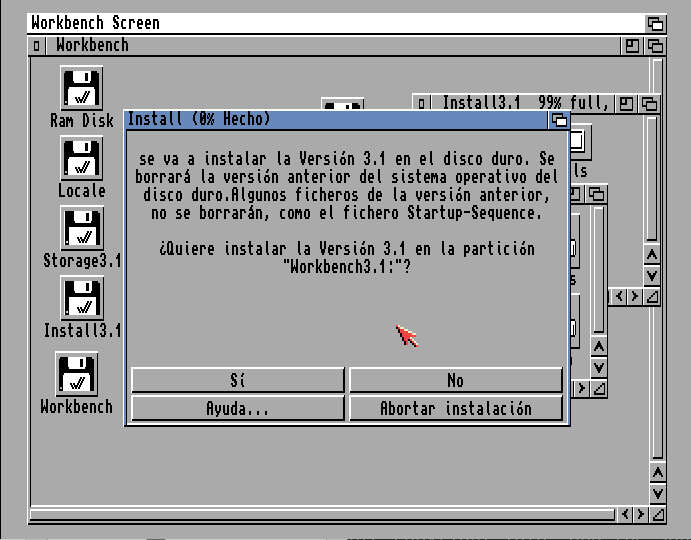Click the Workbench window horizontal scrollbar
This screenshot has height=540, width=691.
320,514
